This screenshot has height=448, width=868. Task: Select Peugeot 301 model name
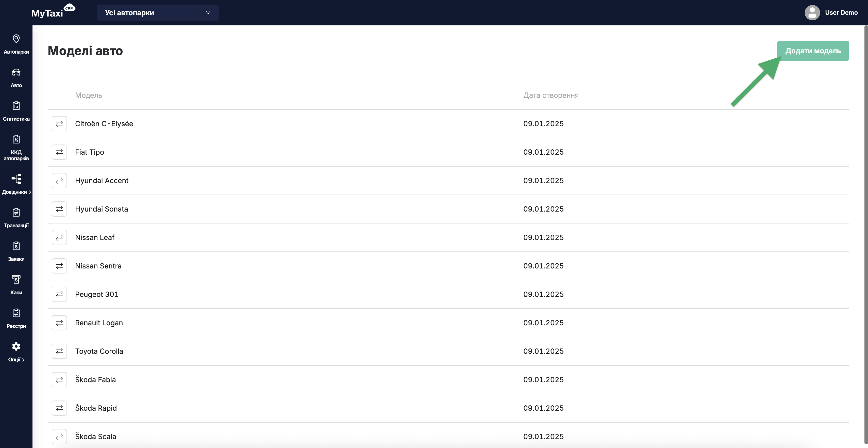click(x=97, y=294)
